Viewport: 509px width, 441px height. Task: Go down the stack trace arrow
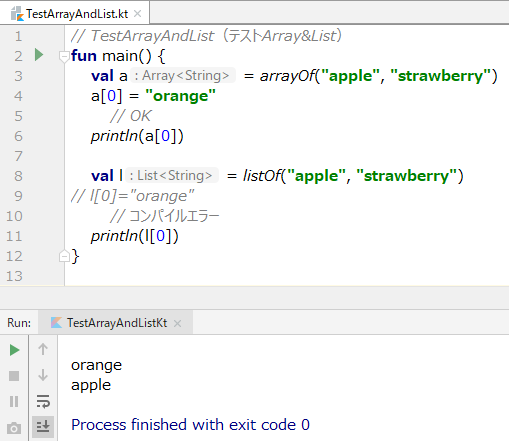click(43, 375)
